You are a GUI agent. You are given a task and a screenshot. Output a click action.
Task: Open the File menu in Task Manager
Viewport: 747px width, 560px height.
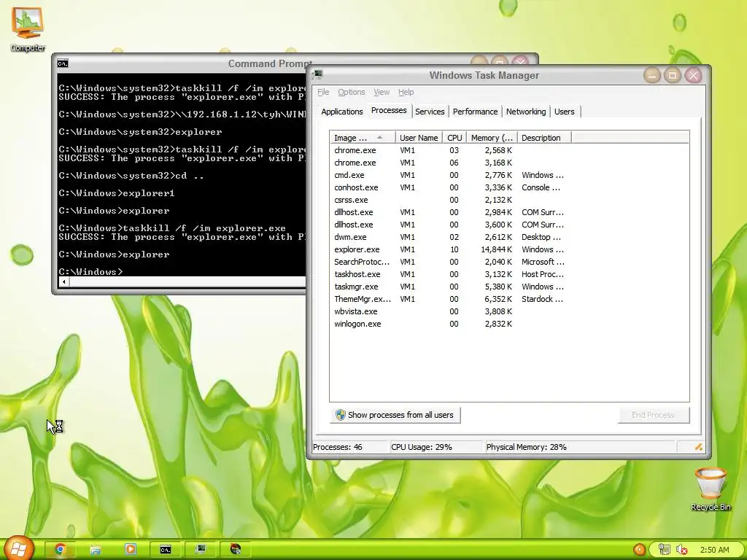(x=323, y=92)
